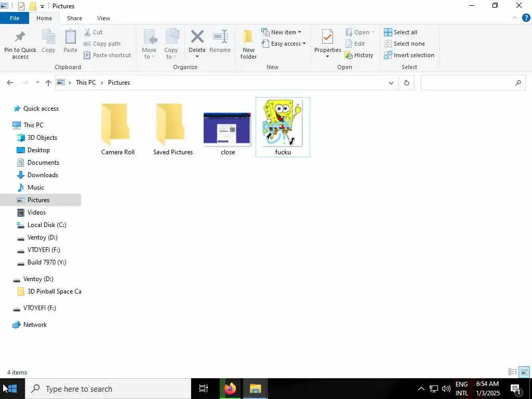
Task: Switch to the Home ribbon tab
Action: (44, 18)
